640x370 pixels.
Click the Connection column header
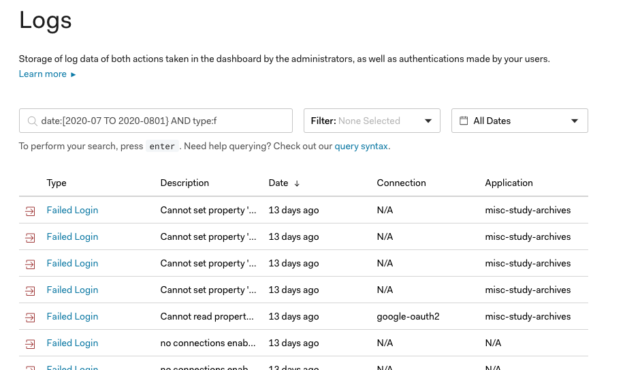point(401,183)
